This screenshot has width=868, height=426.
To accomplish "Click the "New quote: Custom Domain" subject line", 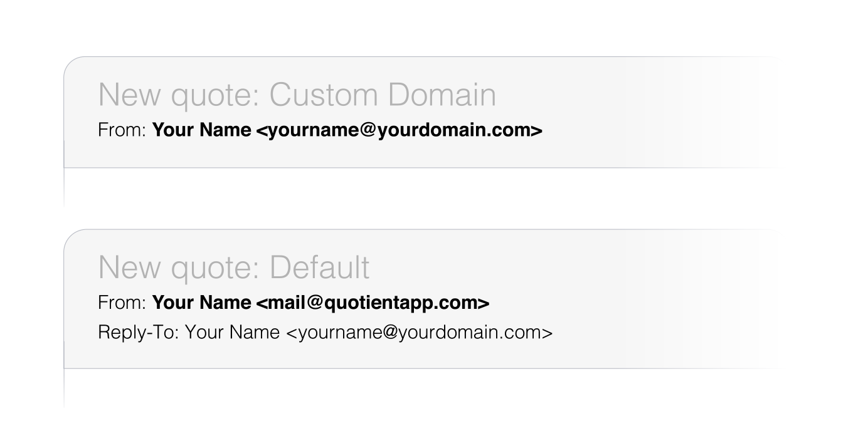I will coord(297,95).
